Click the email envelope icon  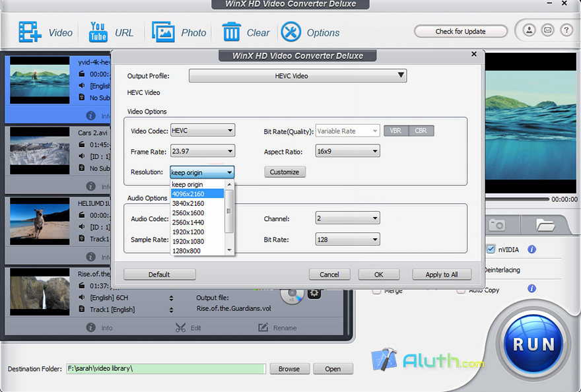point(547,30)
